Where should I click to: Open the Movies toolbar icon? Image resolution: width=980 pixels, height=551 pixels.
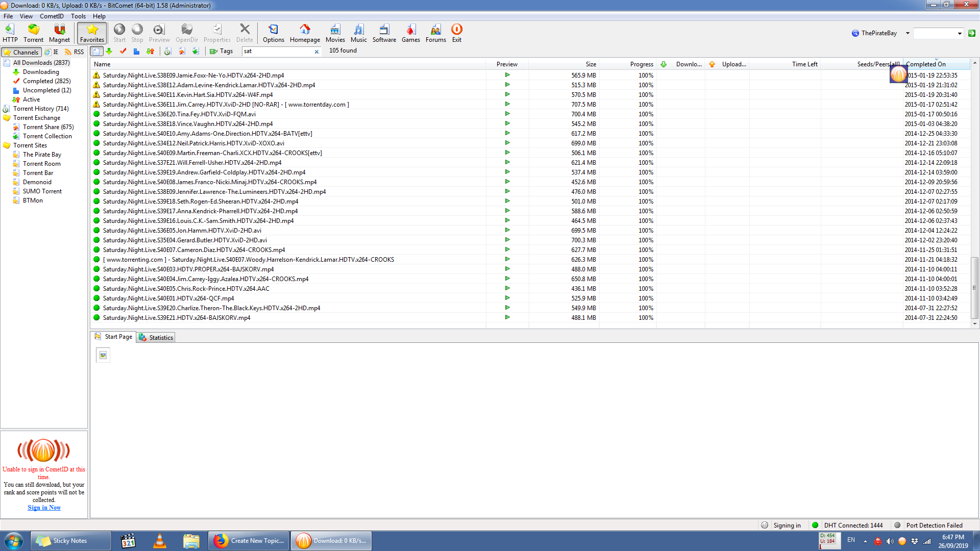point(335,33)
